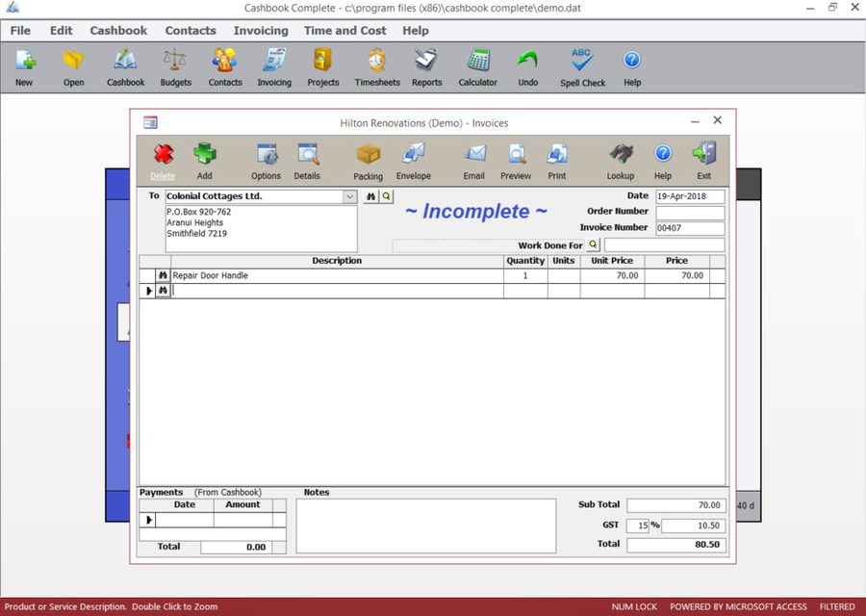Open the File menu
Image resolution: width=866 pixels, height=616 pixels.
pyautogui.click(x=20, y=31)
